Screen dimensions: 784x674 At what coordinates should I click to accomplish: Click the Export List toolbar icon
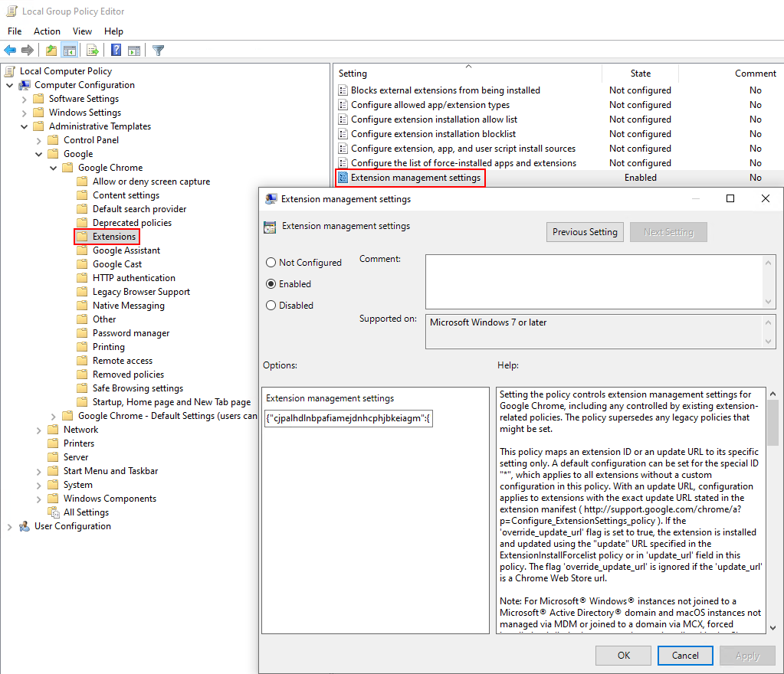pos(93,50)
